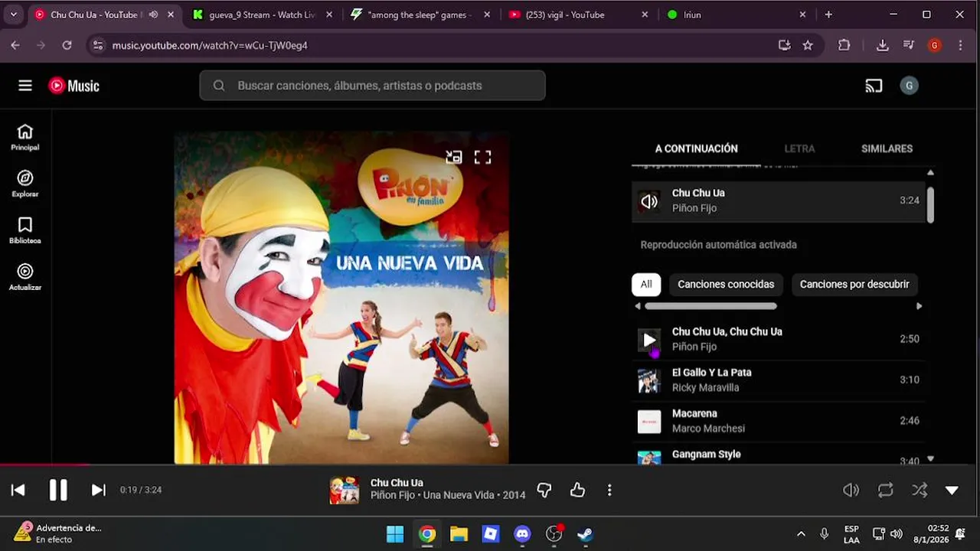Open the tab search dropdown
The height and width of the screenshot is (551, 980).
pyautogui.click(x=13, y=15)
